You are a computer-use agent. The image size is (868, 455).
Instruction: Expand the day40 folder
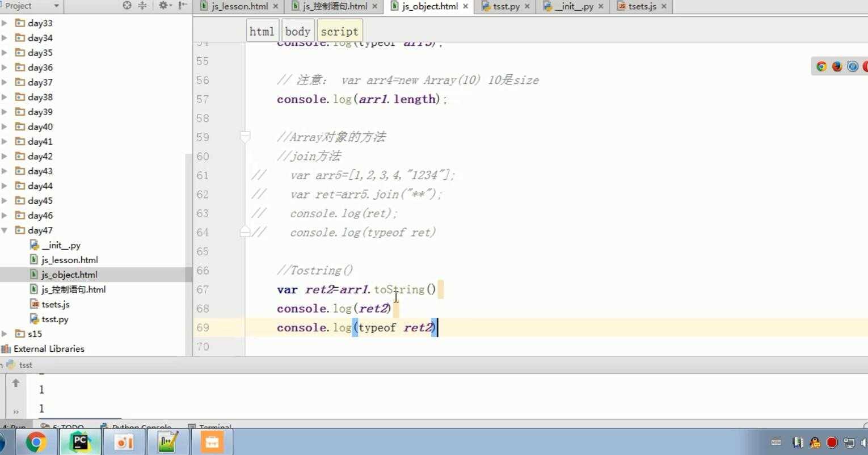pos(5,127)
